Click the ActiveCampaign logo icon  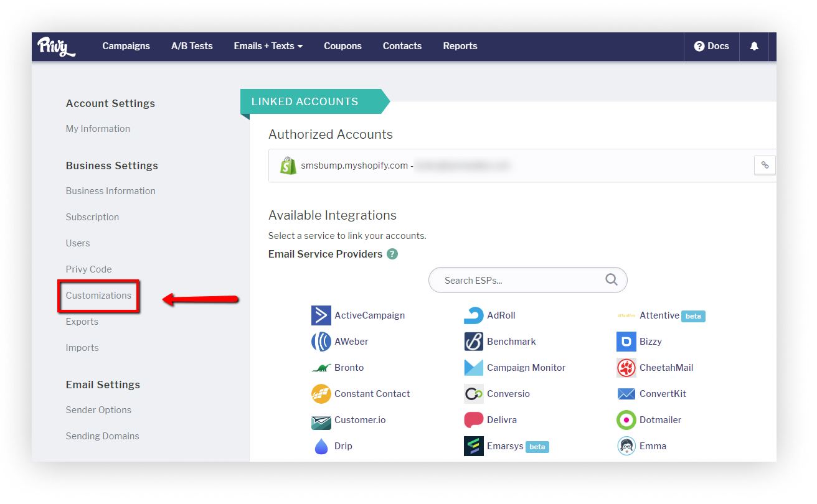tap(321, 315)
